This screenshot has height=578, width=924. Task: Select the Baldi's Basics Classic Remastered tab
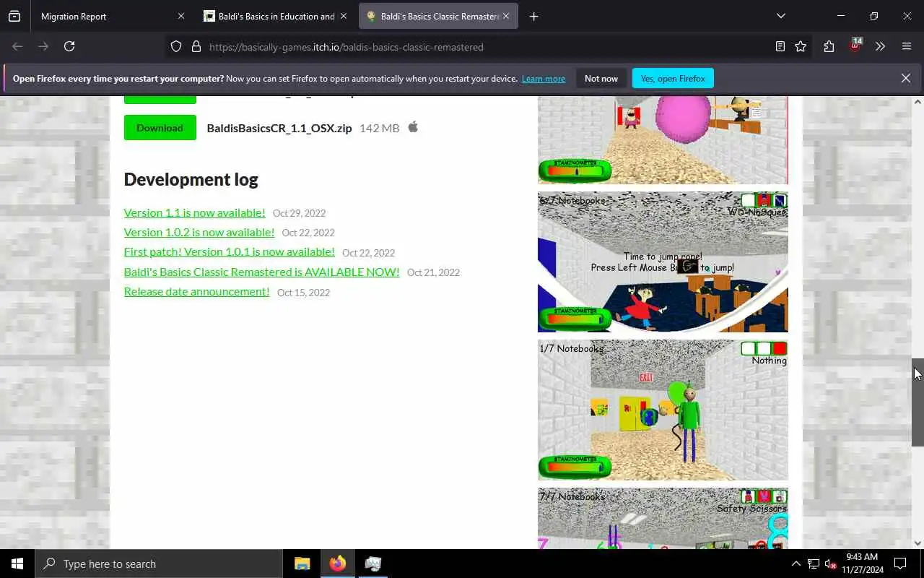tap(438, 16)
